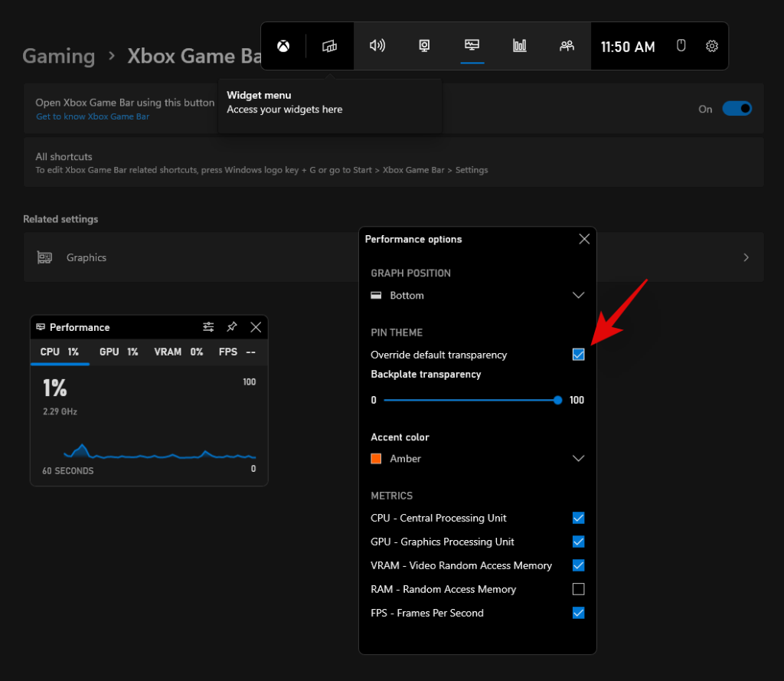784x681 pixels.
Task: Switch to the FPS tab in Performance widget
Action: pyautogui.click(x=237, y=352)
